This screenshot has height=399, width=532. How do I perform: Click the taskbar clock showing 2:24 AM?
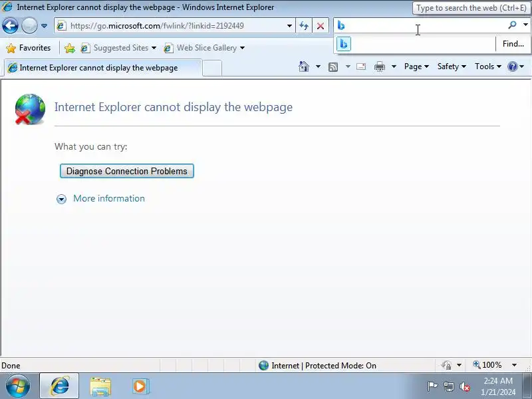point(497,386)
